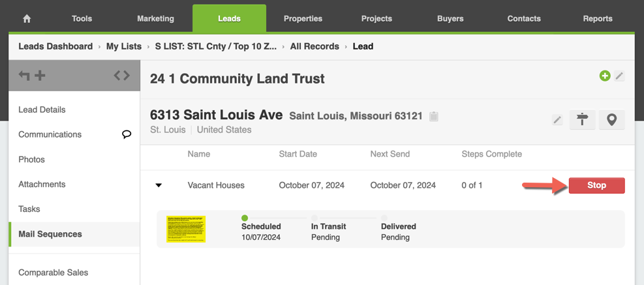Go to the home icon tab
The image size is (644, 285).
pyautogui.click(x=27, y=19)
